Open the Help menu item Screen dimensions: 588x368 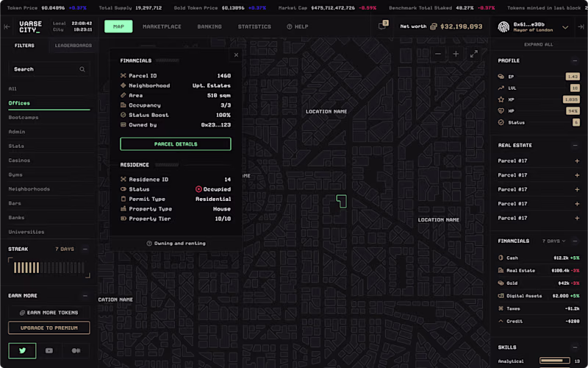click(x=298, y=26)
